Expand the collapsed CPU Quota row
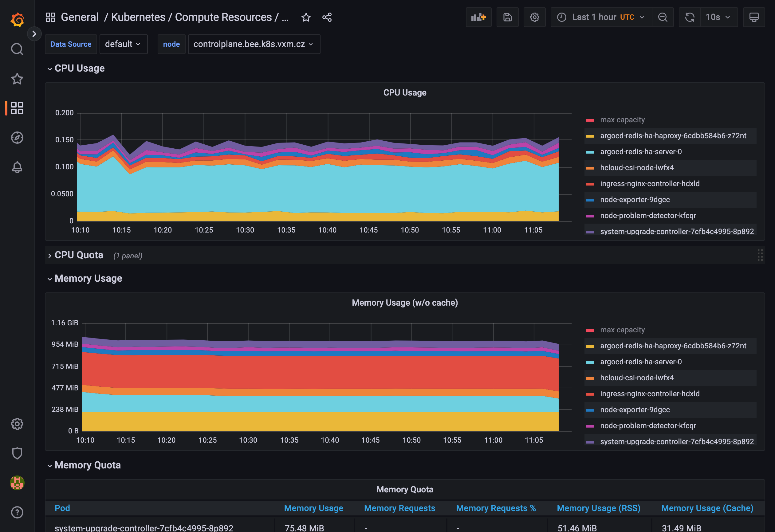 [79, 255]
